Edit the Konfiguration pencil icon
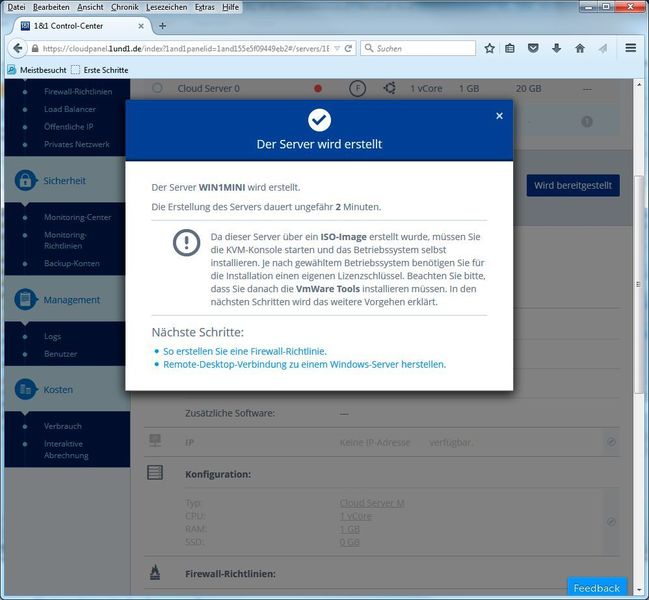Viewport: 649px width, 600px height. 611,522
